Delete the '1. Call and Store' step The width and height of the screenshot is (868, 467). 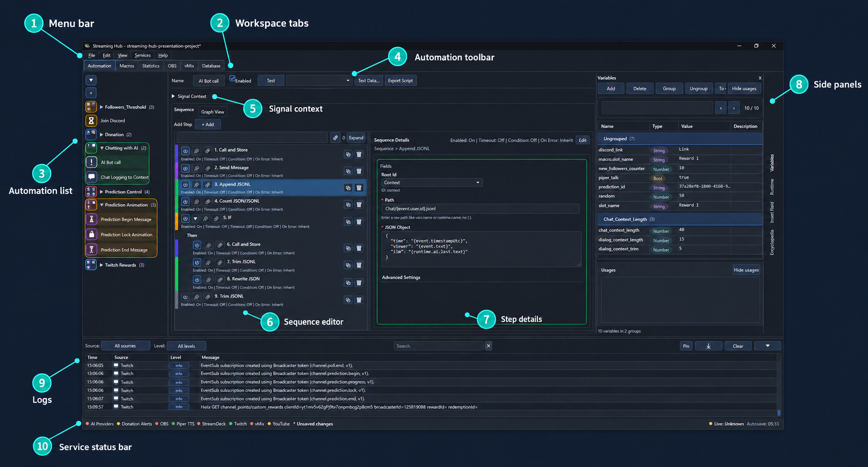click(359, 154)
